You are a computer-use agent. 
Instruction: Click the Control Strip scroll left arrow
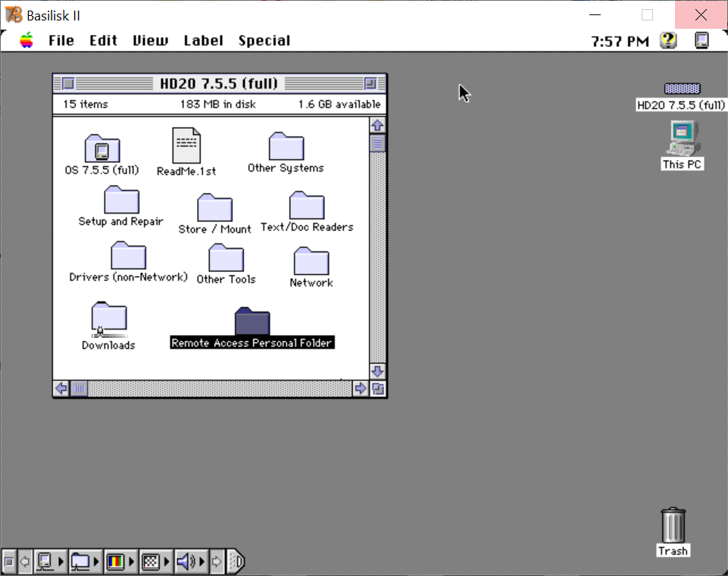click(25, 562)
